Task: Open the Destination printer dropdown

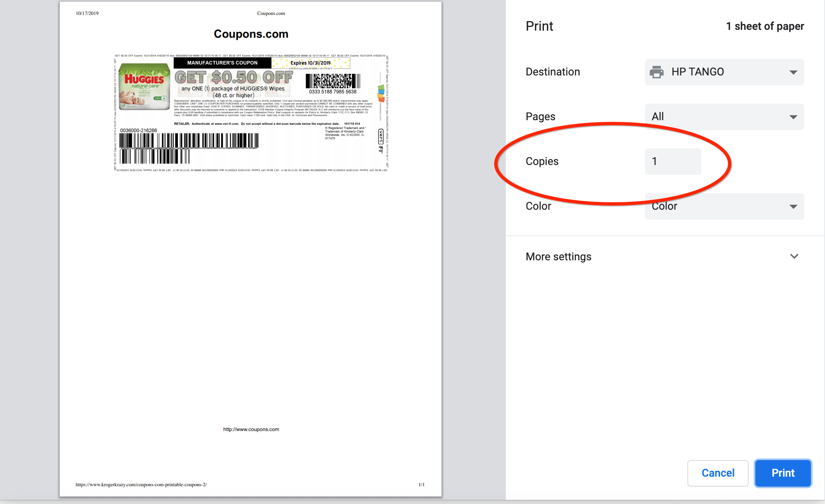Action: tap(723, 72)
